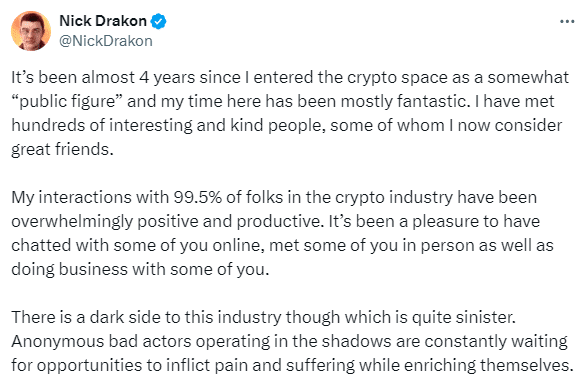Screen dimensions: 586x381
Task: Click the phrase "inflict pain and suffering"
Action: [x=260, y=365]
